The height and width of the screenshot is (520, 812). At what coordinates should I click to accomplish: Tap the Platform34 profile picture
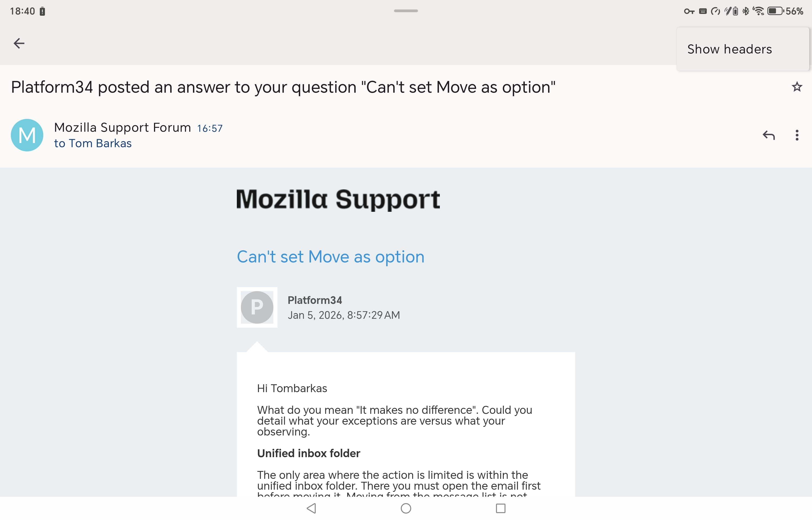[257, 307]
